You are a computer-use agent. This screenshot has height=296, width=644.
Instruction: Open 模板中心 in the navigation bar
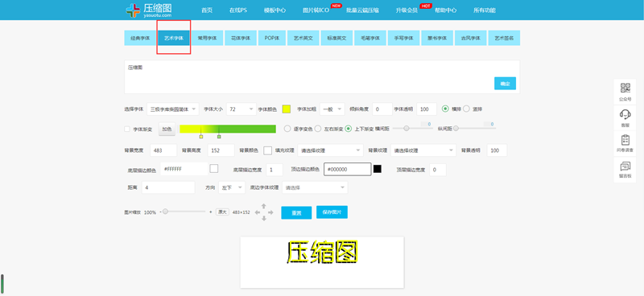click(275, 10)
